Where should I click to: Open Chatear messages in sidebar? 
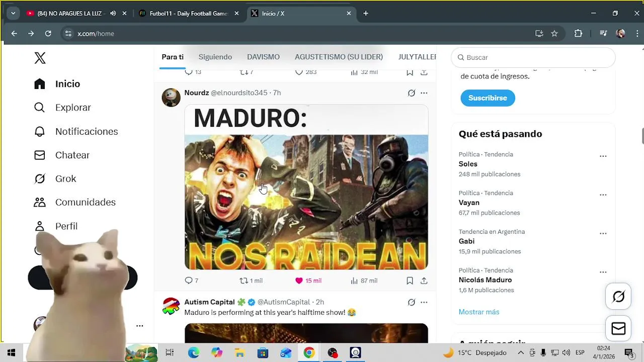[62, 155]
